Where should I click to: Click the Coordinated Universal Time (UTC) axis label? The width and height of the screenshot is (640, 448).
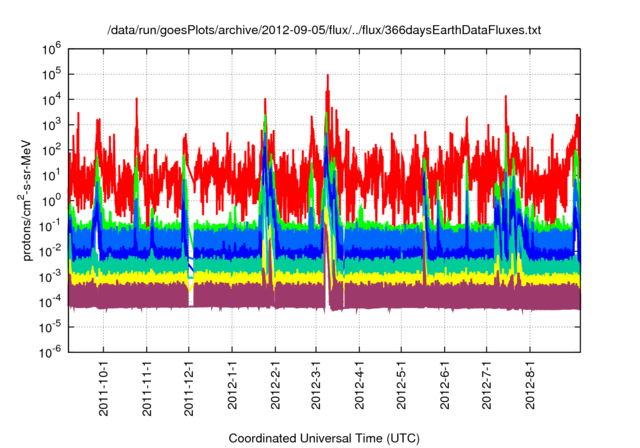coord(323,438)
